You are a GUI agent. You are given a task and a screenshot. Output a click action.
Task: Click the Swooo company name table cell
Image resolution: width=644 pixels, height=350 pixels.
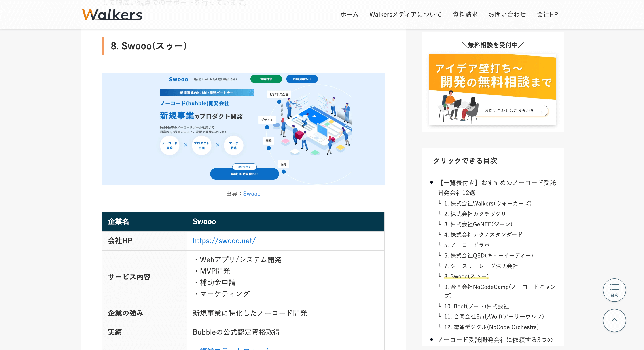tap(286, 221)
